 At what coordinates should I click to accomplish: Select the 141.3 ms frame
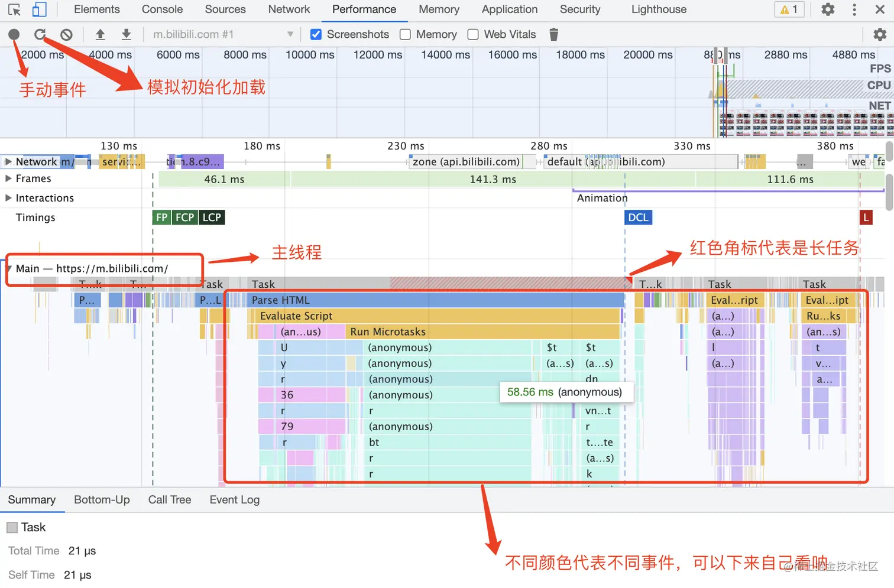493,179
